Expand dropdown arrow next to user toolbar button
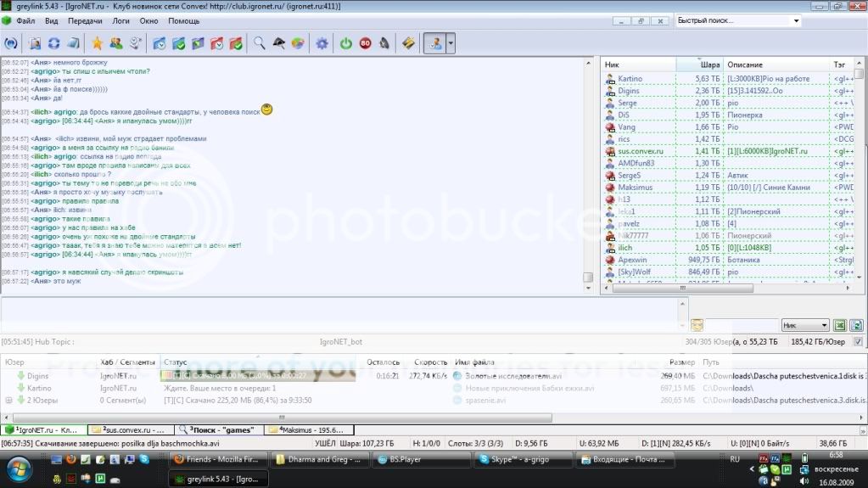The image size is (868, 488). coord(451,42)
